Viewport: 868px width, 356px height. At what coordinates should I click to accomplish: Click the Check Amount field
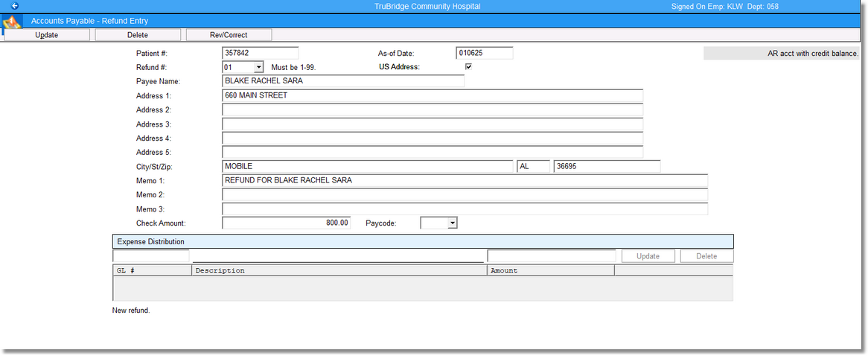tap(286, 223)
